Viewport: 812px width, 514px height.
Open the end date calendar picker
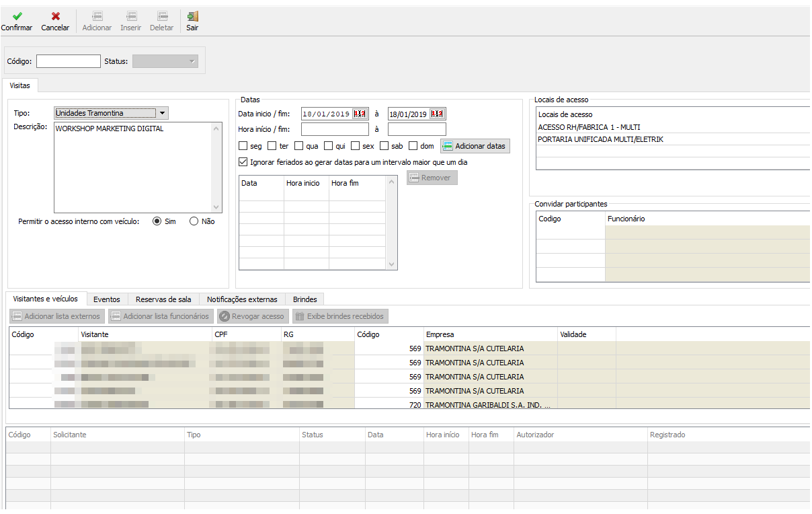[437, 114]
